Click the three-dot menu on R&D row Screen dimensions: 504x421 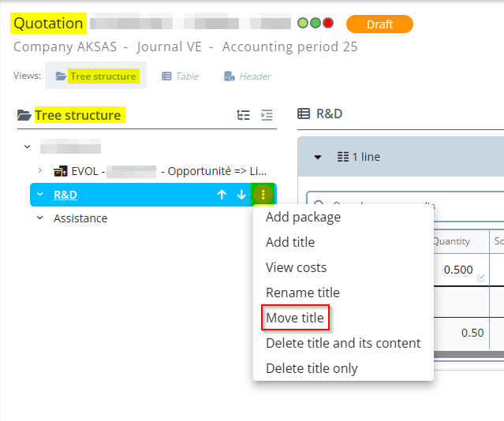(x=263, y=195)
